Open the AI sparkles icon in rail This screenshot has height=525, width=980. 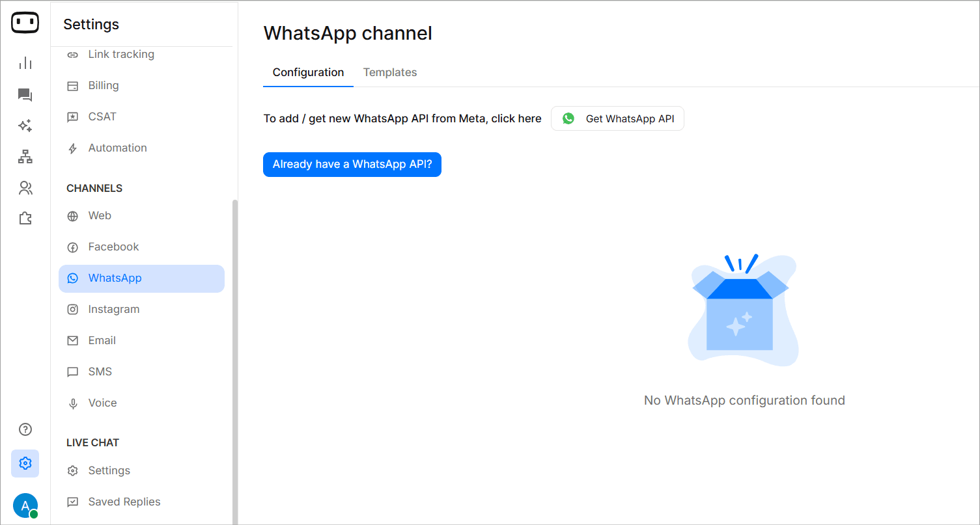pyautogui.click(x=25, y=126)
